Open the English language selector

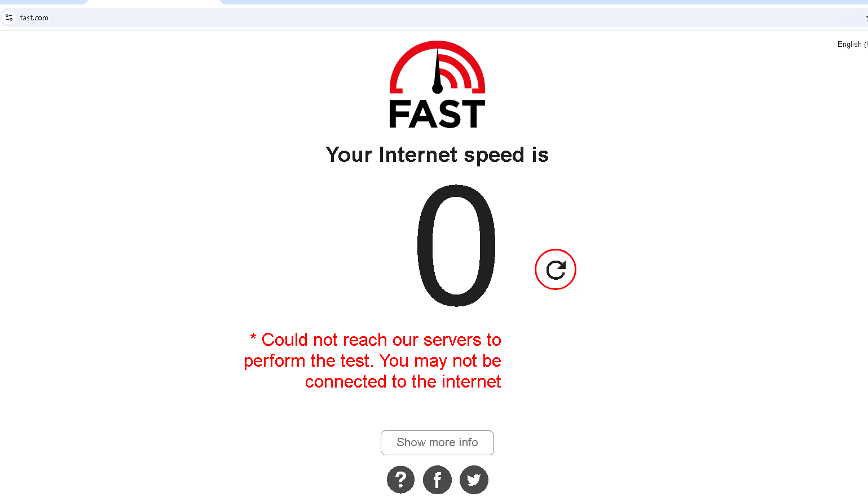852,44
